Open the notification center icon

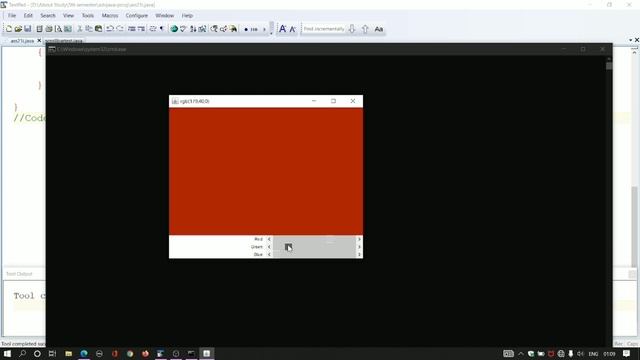[627, 354]
